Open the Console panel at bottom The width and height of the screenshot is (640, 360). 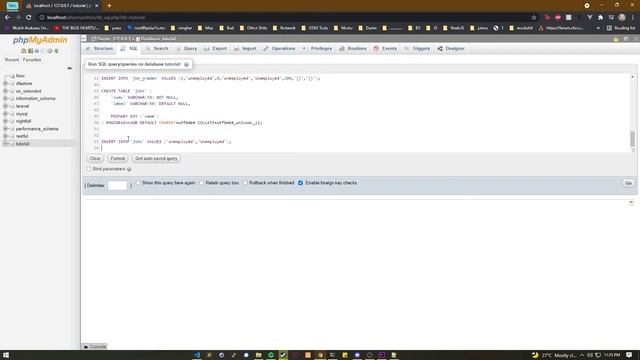tap(95, 347)
